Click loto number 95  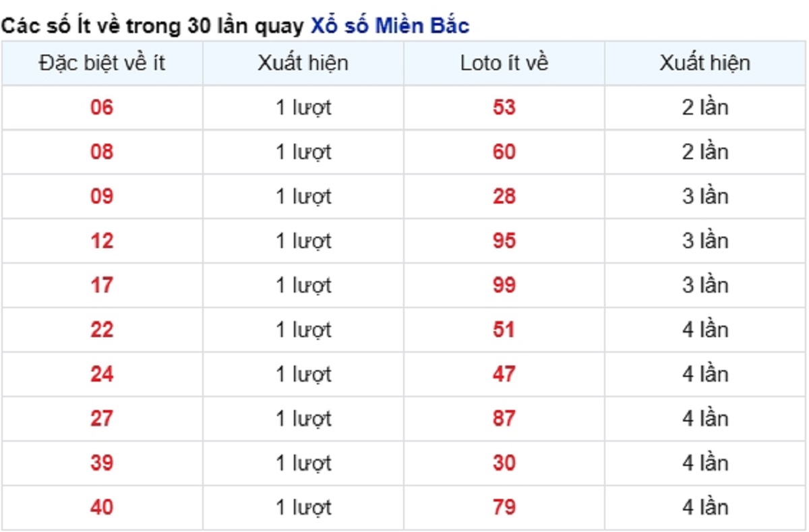click(x=504, y=241)
